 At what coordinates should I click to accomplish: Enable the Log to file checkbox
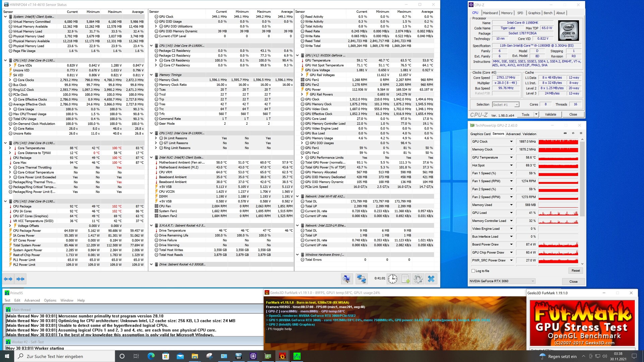[473, 271]
